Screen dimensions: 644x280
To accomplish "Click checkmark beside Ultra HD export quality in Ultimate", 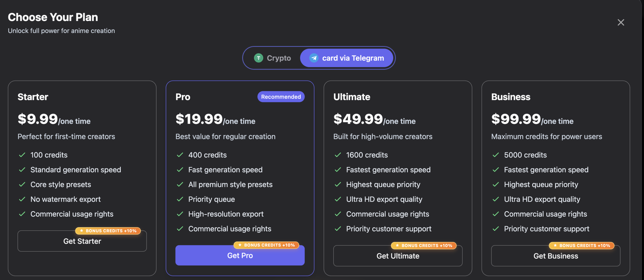I will point(338,199).
